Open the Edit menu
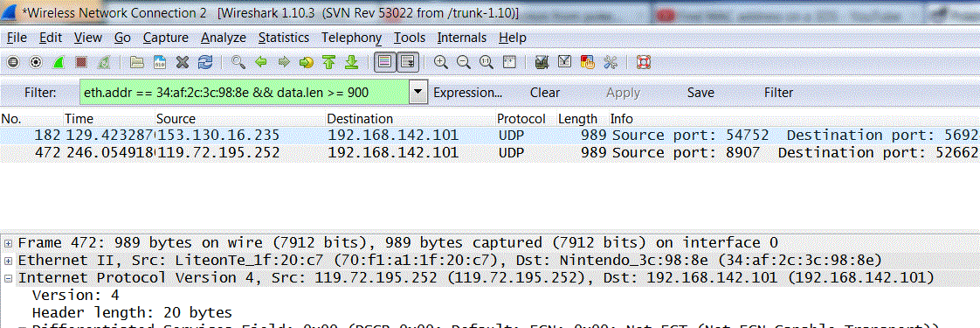This screenshot has width=980, height=328. (50, 38)
